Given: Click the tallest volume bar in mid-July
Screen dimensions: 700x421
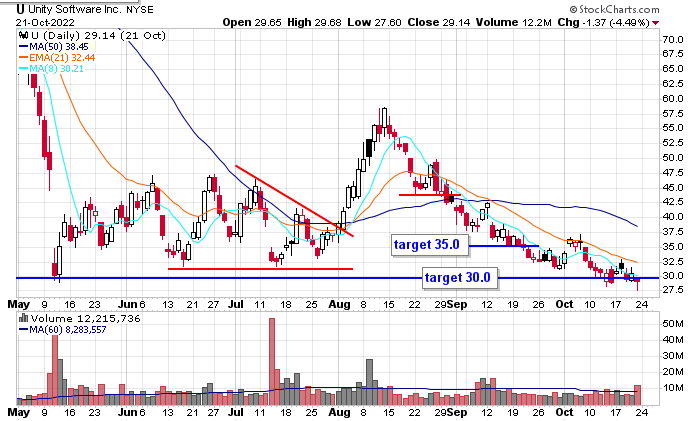Looking at the screenshot, I should click(272, 362).
